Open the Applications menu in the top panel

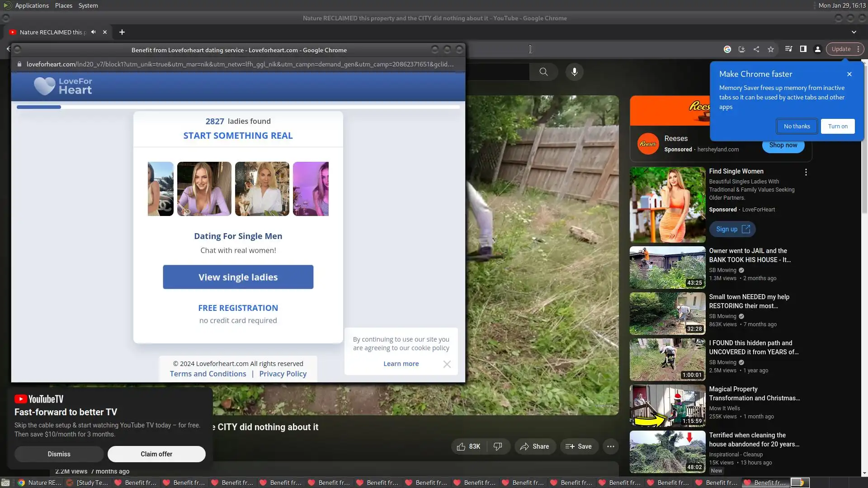click(x=32, y=5)
